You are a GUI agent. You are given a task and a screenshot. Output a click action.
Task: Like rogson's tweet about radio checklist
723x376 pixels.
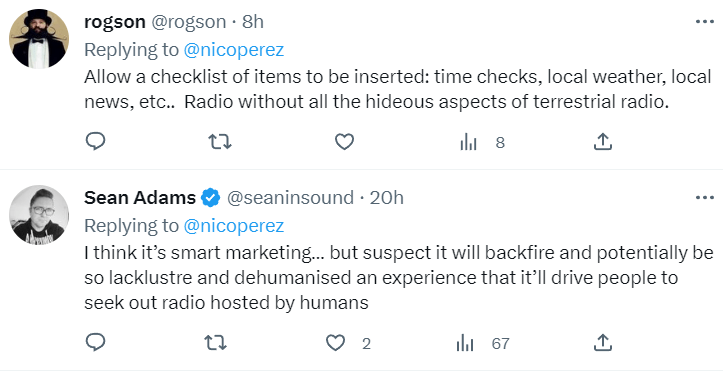click(344, 142)
